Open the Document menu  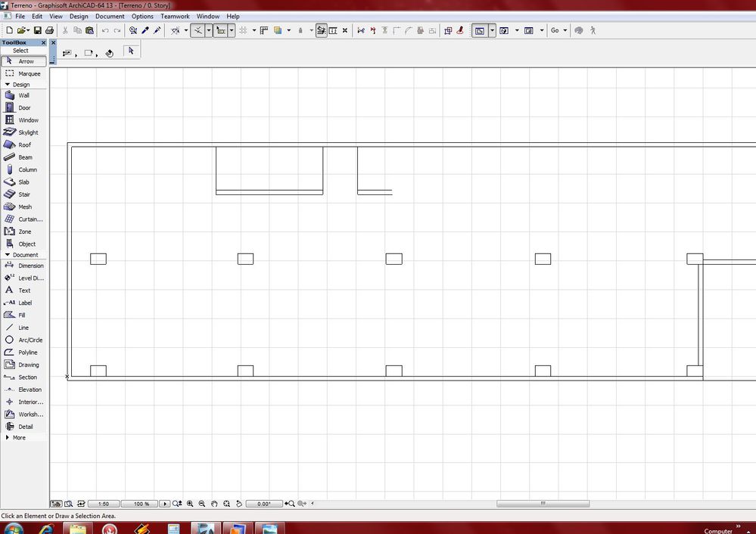click(110, 17)
